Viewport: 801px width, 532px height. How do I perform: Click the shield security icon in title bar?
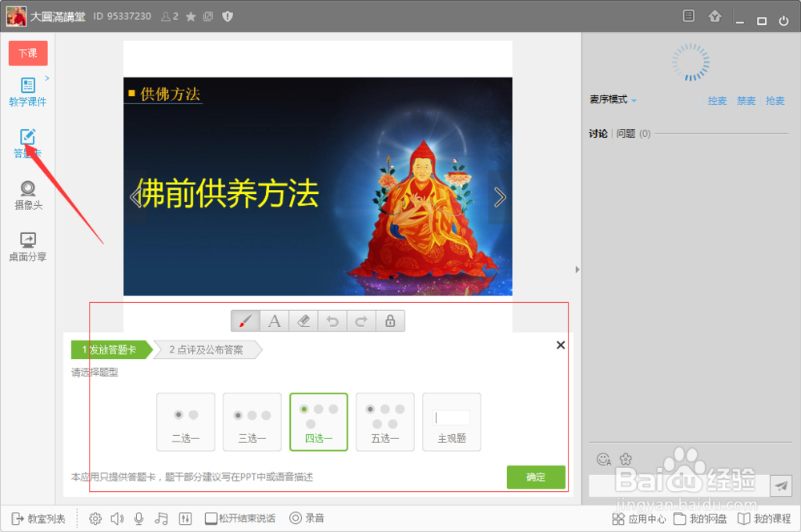227,17
